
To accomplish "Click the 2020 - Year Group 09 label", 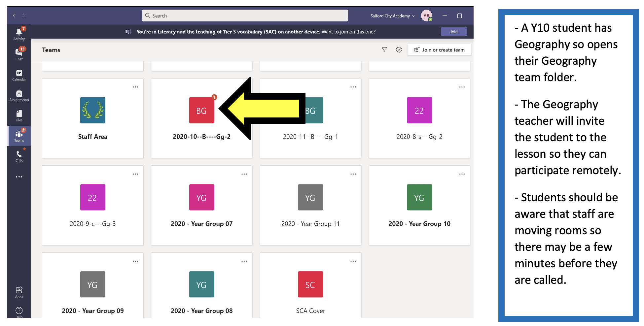I will click(x=93, y=311).
